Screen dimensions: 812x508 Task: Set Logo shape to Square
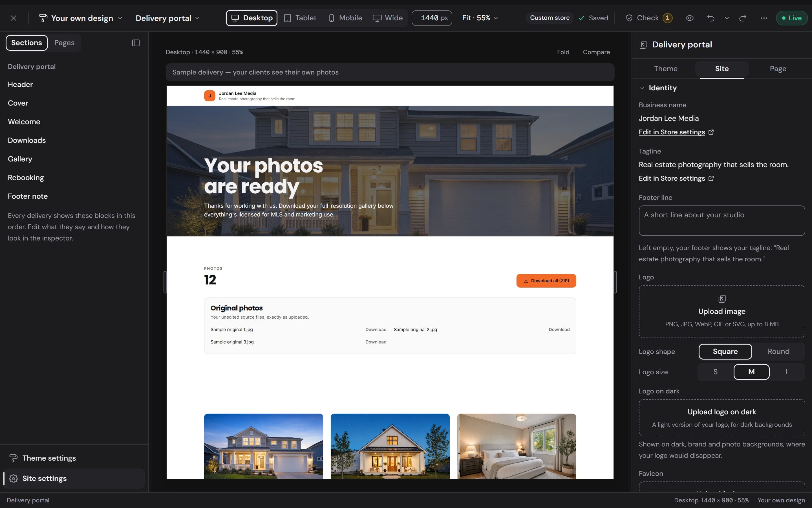coord(725,351)
